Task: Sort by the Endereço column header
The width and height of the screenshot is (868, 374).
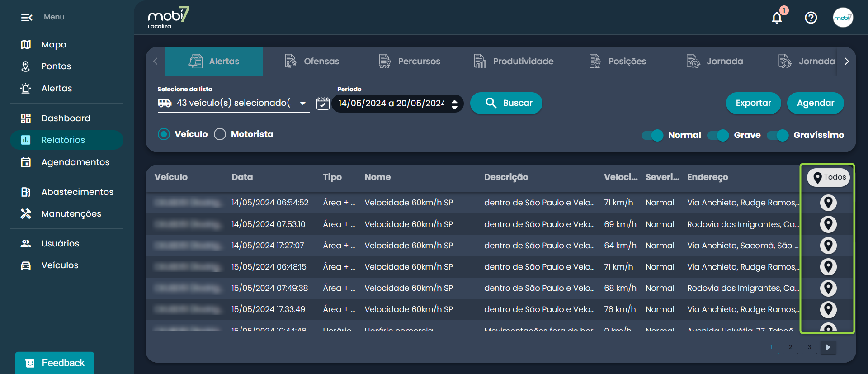Action: tap(708, 177)
